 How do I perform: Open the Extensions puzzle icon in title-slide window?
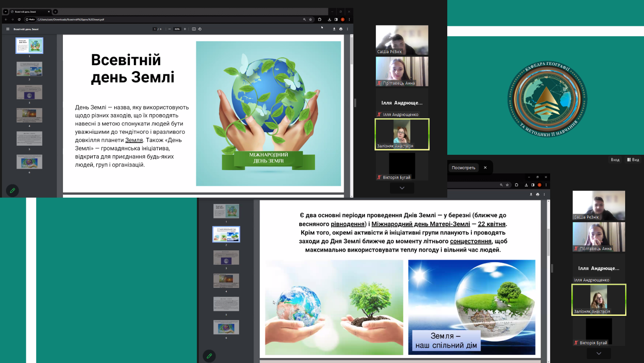tap(320, 19)
